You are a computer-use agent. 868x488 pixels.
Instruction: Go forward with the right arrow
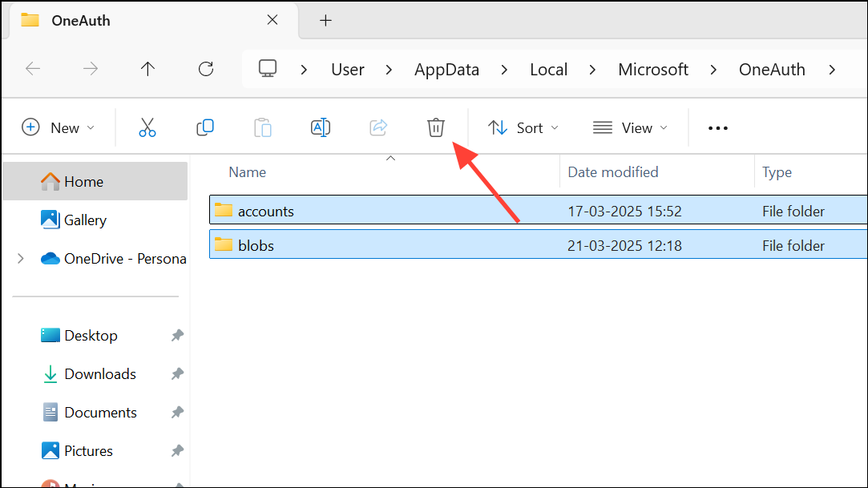tap(91, 69)
